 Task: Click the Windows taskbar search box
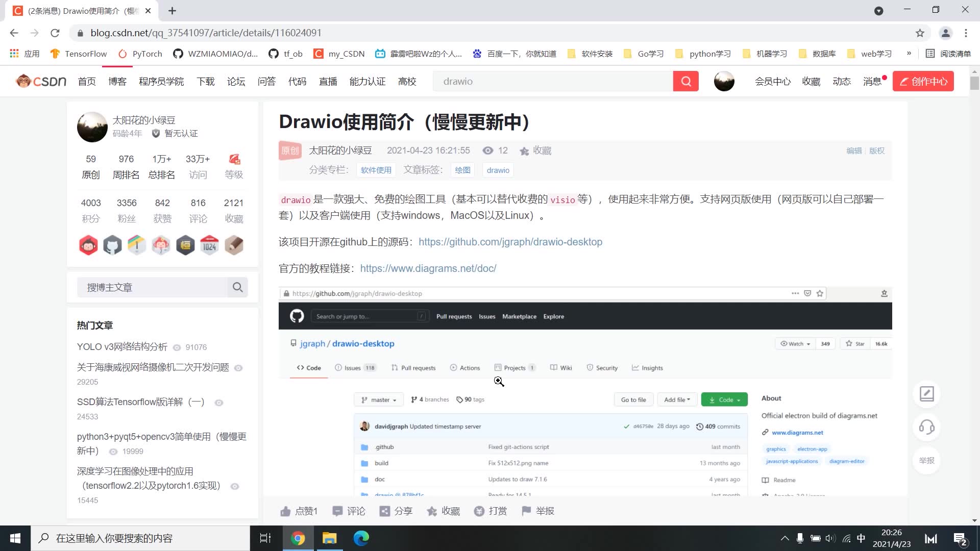[x=140, y=538]
